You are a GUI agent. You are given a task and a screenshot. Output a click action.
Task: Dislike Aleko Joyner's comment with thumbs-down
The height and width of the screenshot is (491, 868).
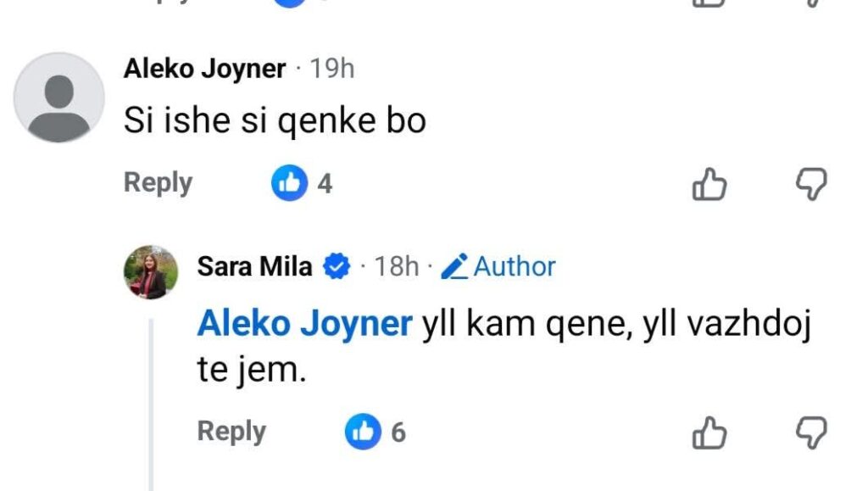coord(810,183)
